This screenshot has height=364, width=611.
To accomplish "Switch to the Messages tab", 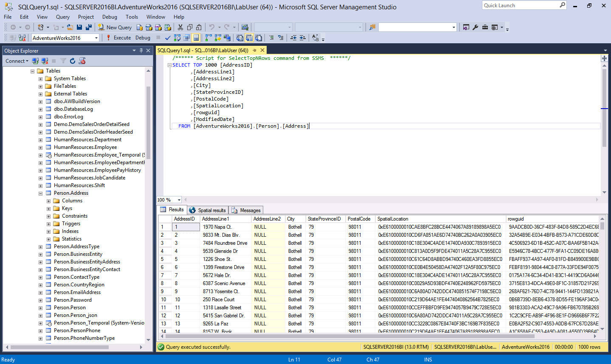I will pyautogui.click(x=246, y=210).
